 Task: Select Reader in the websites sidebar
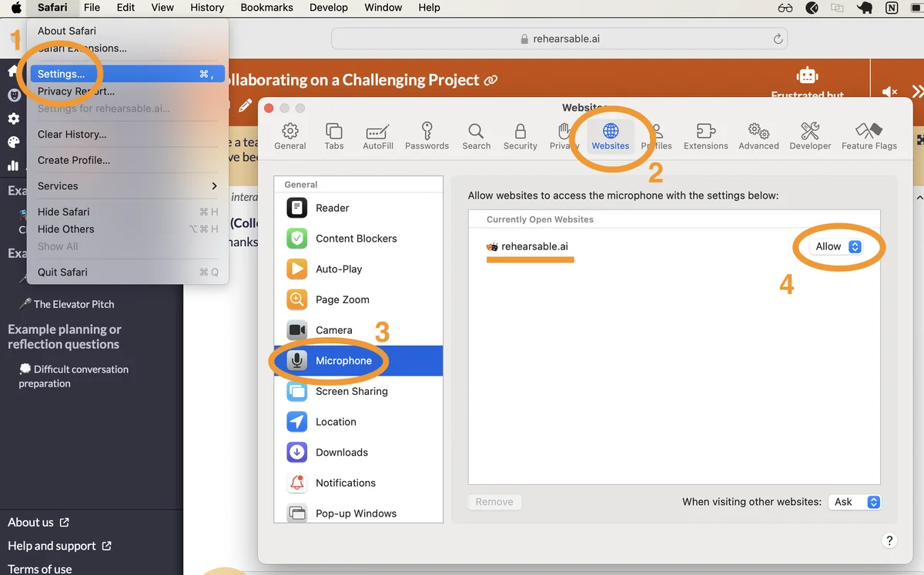tap(359, 208)
